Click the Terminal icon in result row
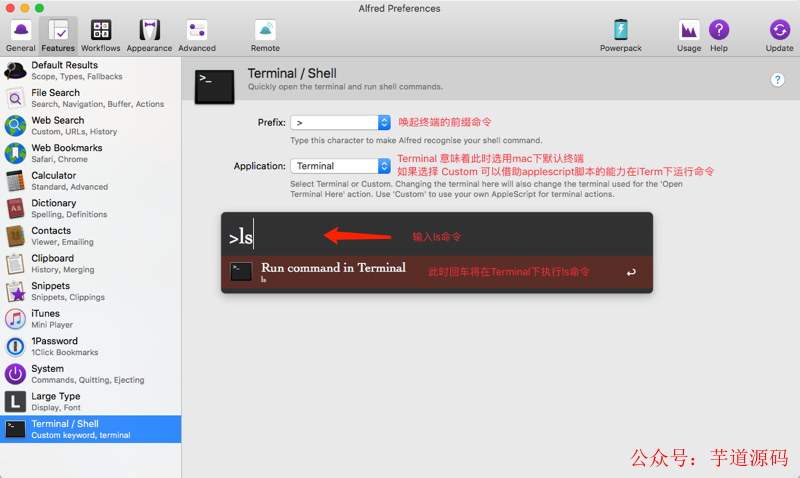This screenshot has height=478, width=800. pos(241,271)
